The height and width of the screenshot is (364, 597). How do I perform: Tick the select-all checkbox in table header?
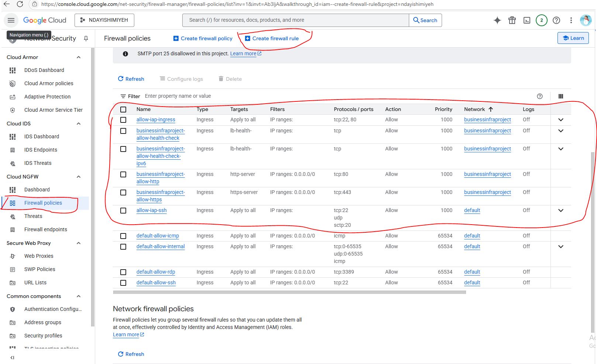pos(123,110)
